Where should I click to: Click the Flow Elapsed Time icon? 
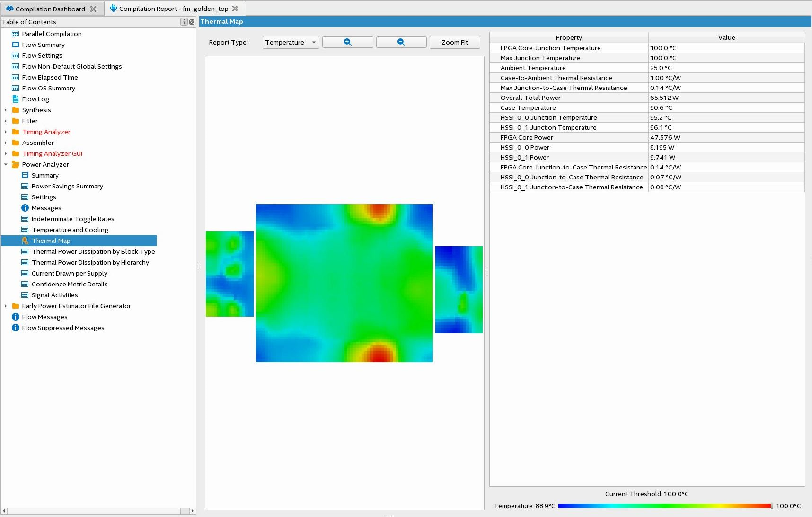tap(16, 77)
